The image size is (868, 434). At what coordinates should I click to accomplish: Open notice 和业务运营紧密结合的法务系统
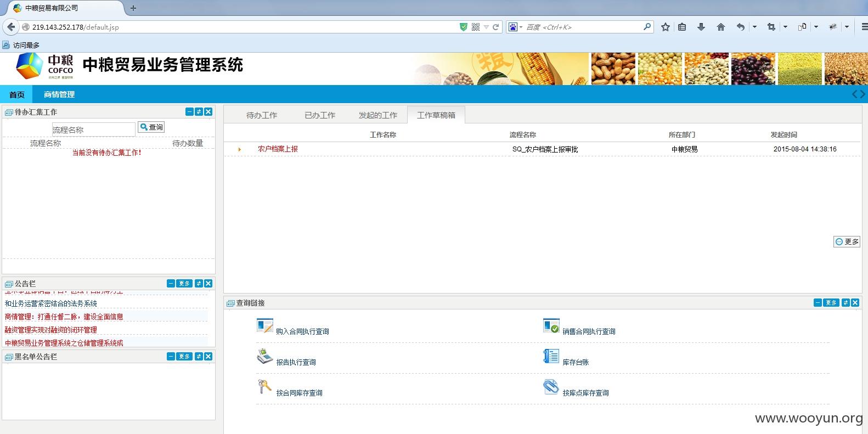pyautogui.click(x=50, y=303)
